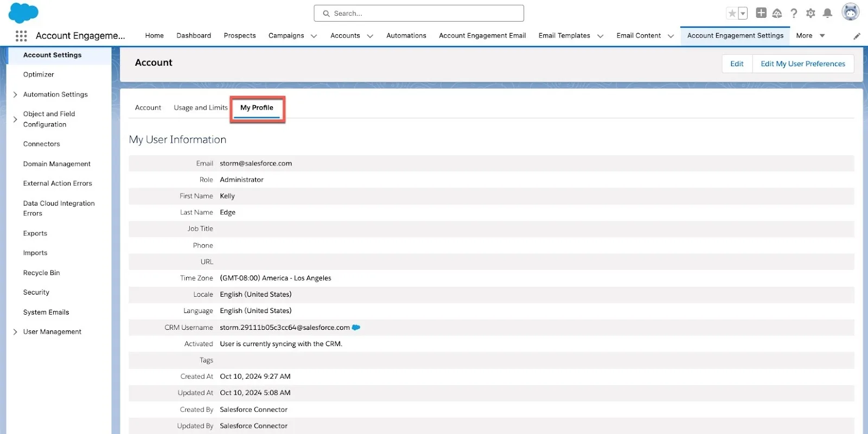Open Data Cloud Integration Errors item
Screen dimensions: 868x434
(59, 208)
